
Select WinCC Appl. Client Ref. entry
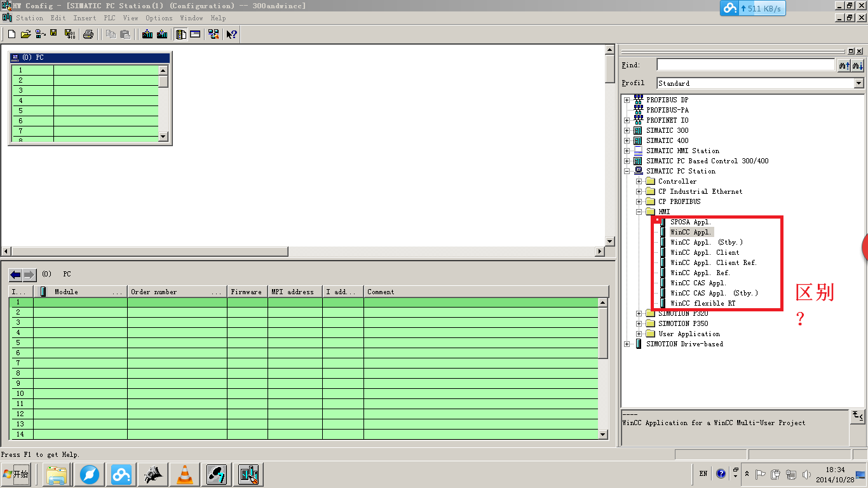click(714, 262)
